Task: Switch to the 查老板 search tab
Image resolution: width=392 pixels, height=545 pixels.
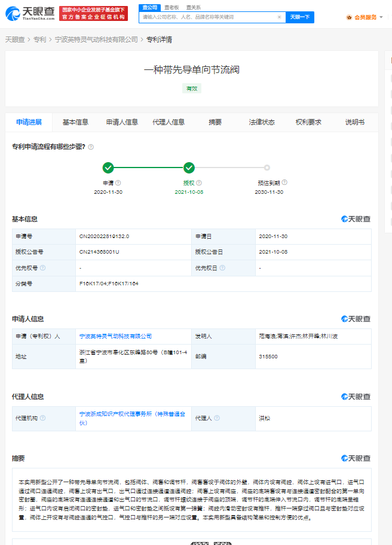Action: [171, 7]
